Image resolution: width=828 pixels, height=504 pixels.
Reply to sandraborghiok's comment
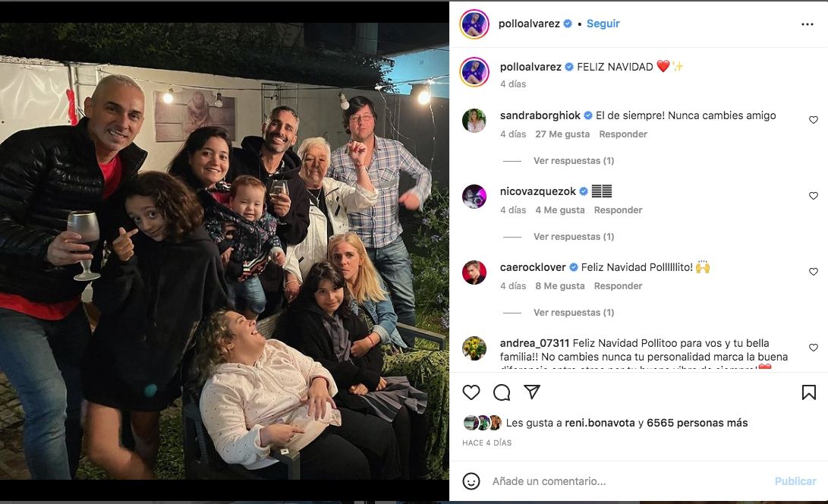point(623,134)
